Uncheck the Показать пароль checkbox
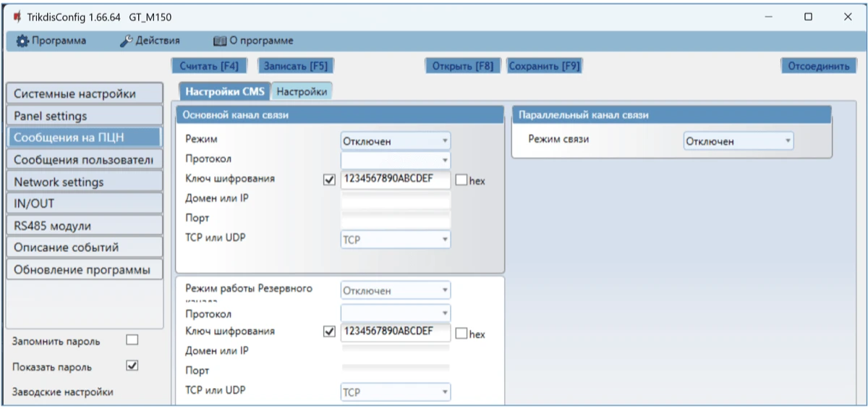Image resolution: width=868 pixels, height=409 pixels. pos(132,366)
